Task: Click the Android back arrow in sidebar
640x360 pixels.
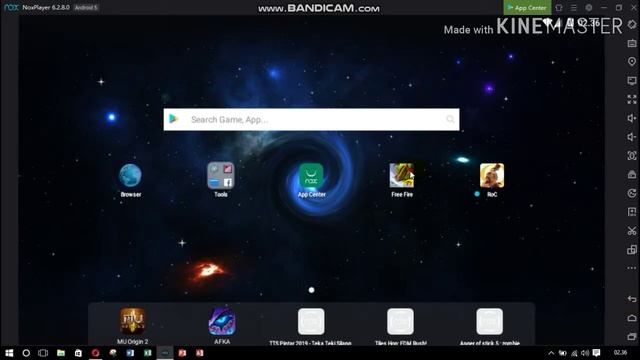Action: click(x=632, y=299)
